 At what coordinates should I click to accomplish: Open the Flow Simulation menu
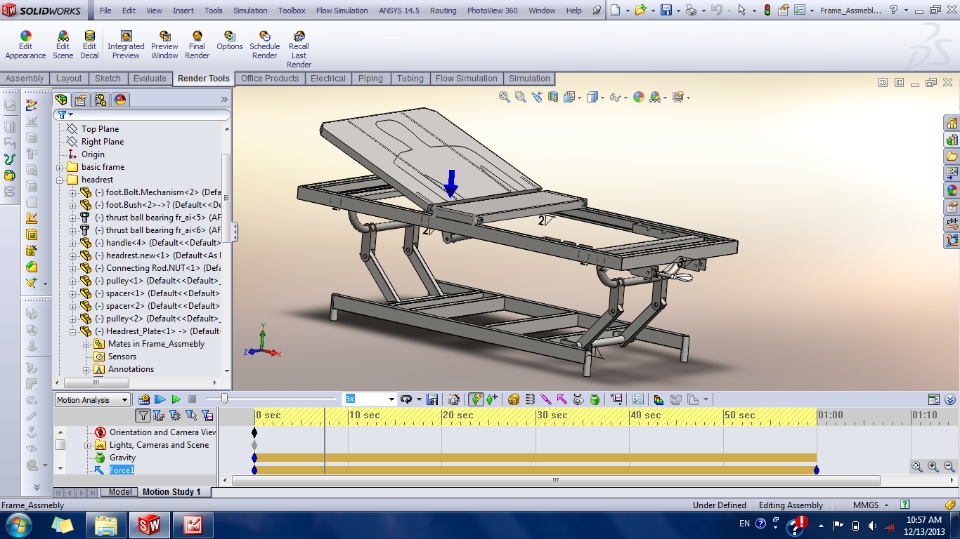342,10
